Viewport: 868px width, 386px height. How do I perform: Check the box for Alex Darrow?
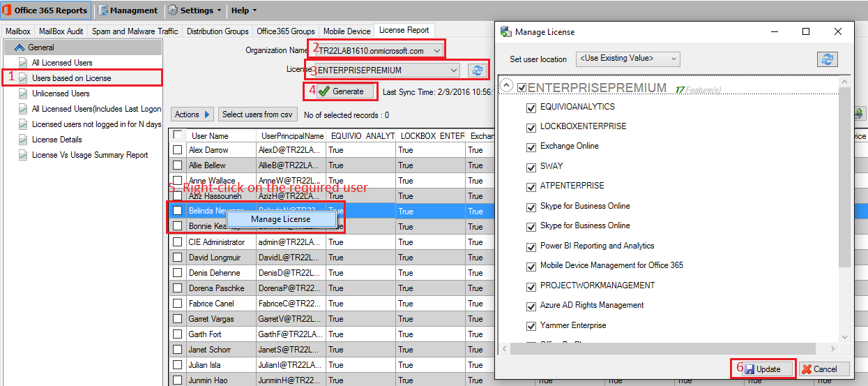tap(178, 150)
